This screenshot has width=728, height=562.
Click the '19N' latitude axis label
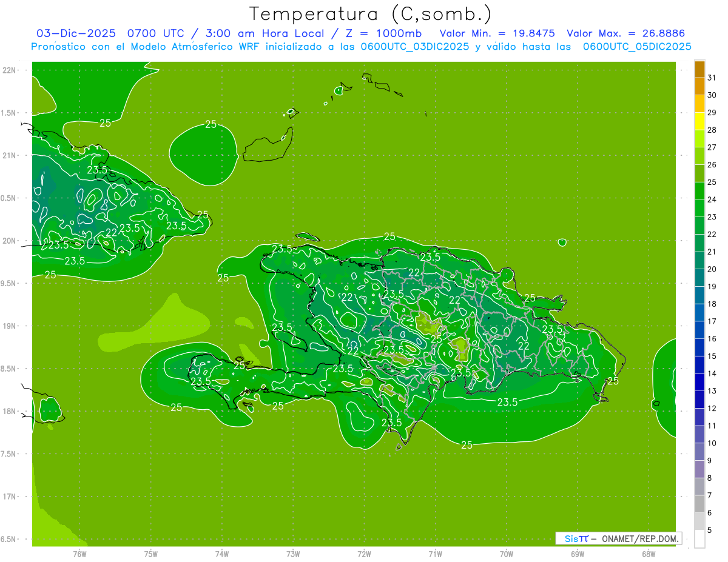click(x=10, y=326)
